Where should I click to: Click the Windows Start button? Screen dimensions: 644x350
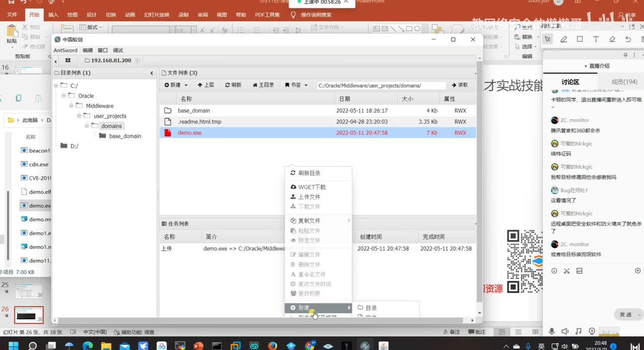13,345
